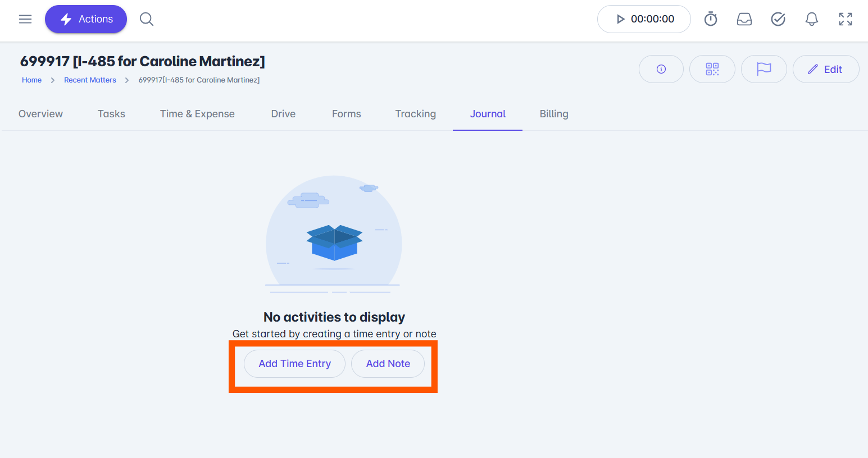The height and width of the screenshot is (458, 868).
Task: Open the notifications bell
Action: click(812, 19)
